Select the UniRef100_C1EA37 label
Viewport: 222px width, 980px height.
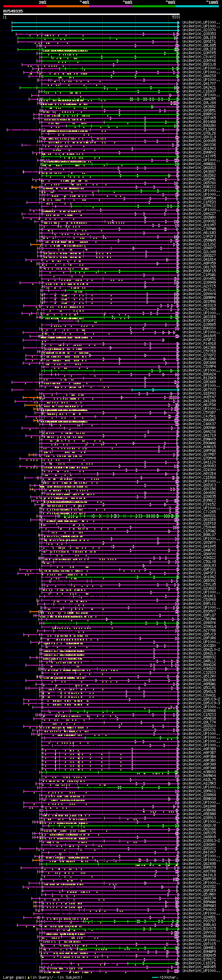point(199,91)
